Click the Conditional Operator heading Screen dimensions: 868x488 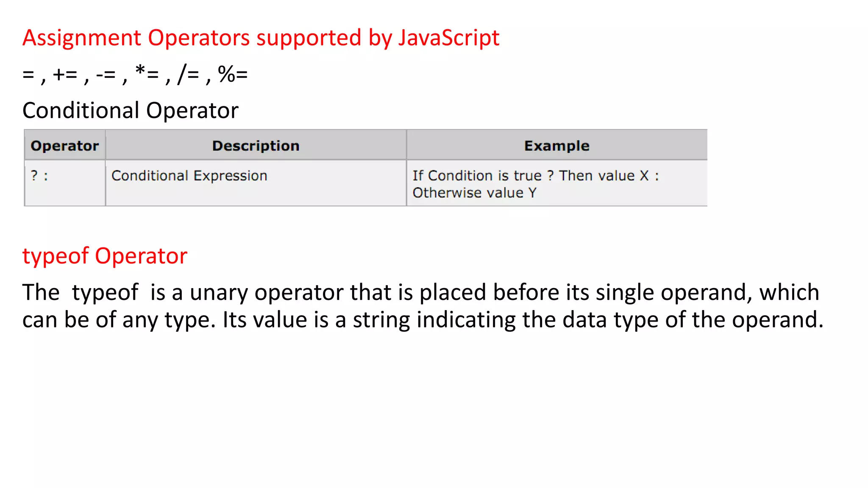[130, 111]
